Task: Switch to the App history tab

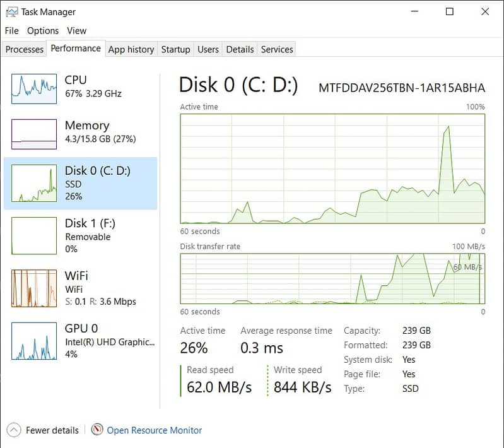Action: pos(131,49)
